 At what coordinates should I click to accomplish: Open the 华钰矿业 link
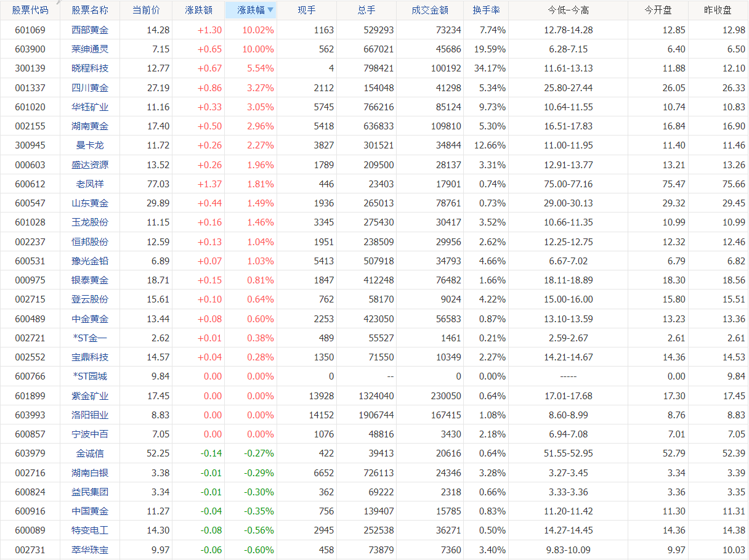[90, 107]
